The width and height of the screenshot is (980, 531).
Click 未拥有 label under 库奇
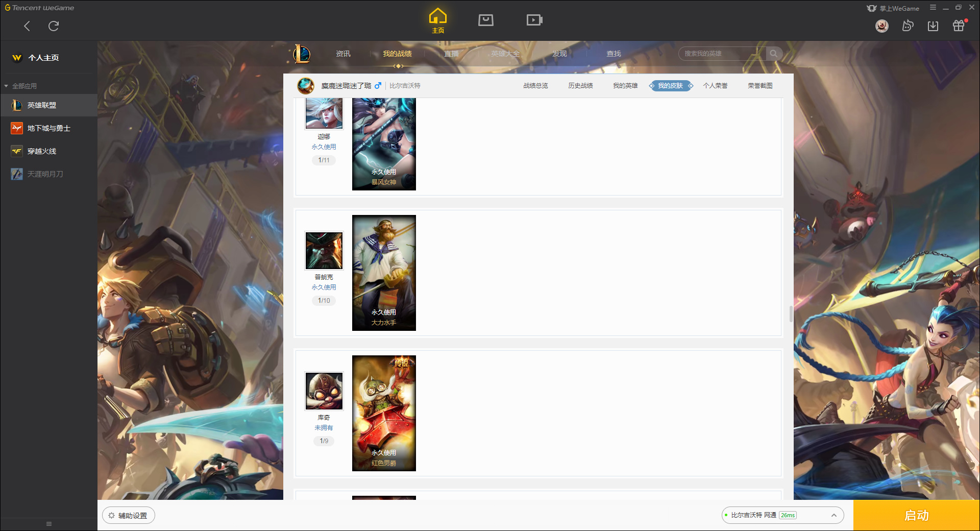324,428
